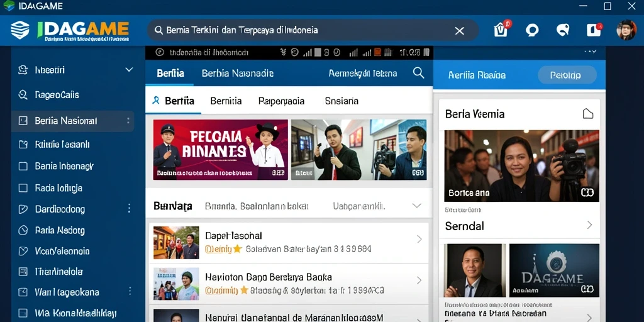
Task: Click the magnifier icon inside search bar
Action: pos(158,30)
